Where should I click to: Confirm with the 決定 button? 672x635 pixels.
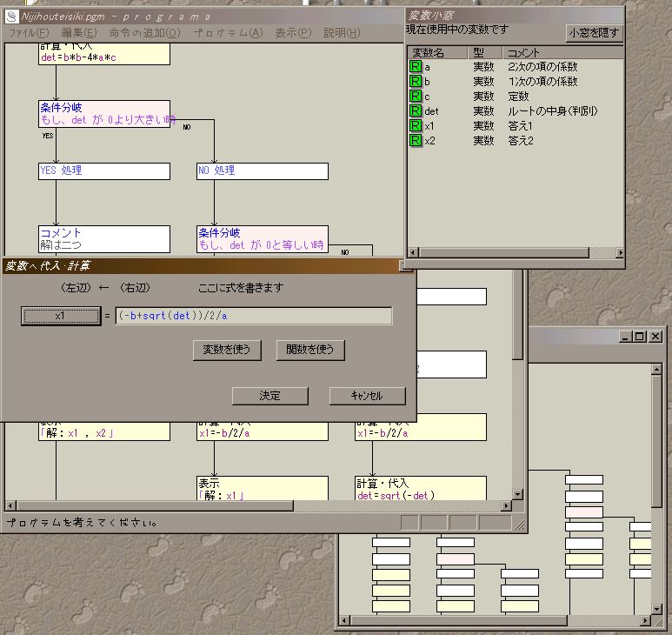(270, 396)
